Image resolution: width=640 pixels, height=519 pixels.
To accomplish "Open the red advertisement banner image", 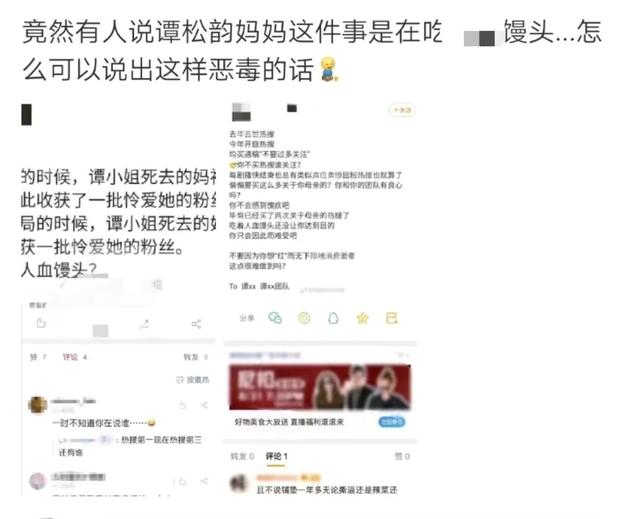I will (x=320, y=387).
